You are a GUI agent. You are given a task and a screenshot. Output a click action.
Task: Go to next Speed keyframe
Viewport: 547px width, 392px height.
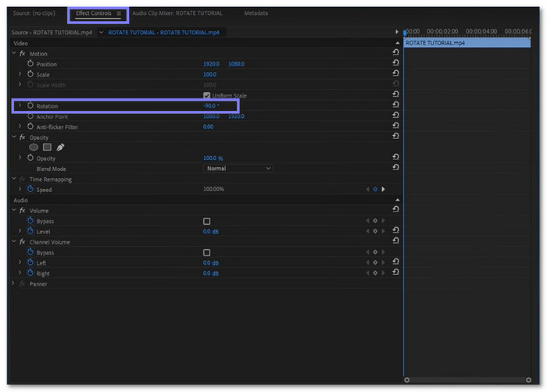tap(383, 189)
